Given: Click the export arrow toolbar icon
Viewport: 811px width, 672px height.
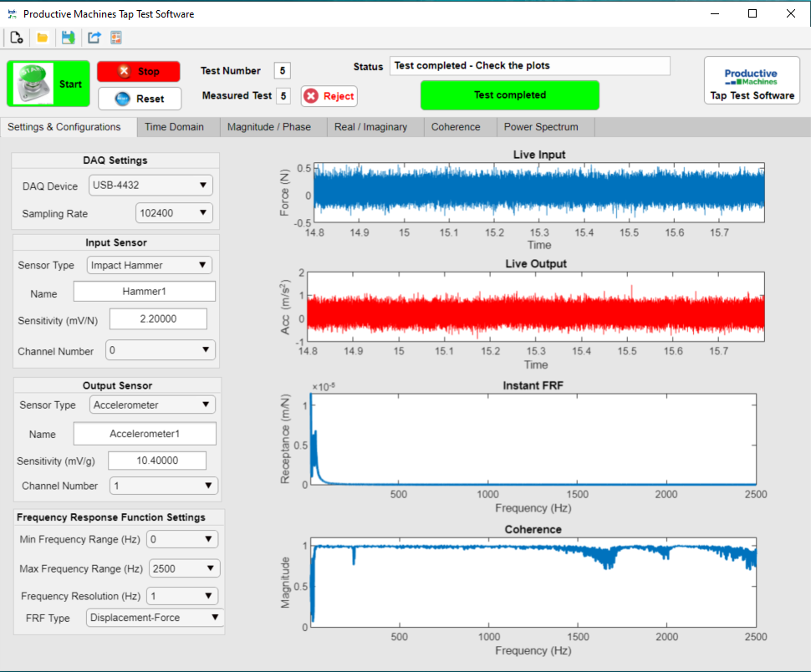Looking at the screenshot, I should [x=94, y=38].
